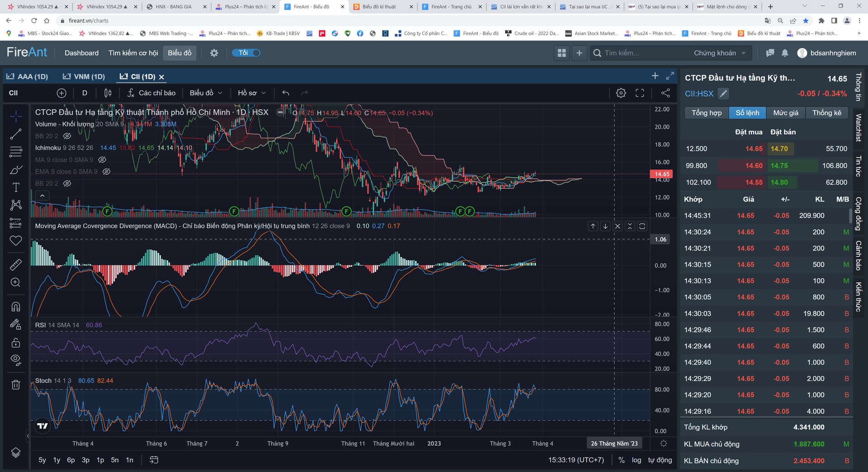
Task: Toggle the dark theme switch
Action: [246, 53]
